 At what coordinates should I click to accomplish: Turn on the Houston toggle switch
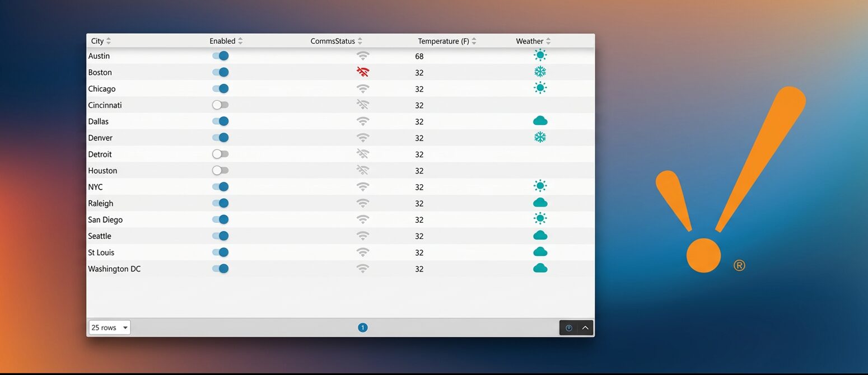(220, 171)
